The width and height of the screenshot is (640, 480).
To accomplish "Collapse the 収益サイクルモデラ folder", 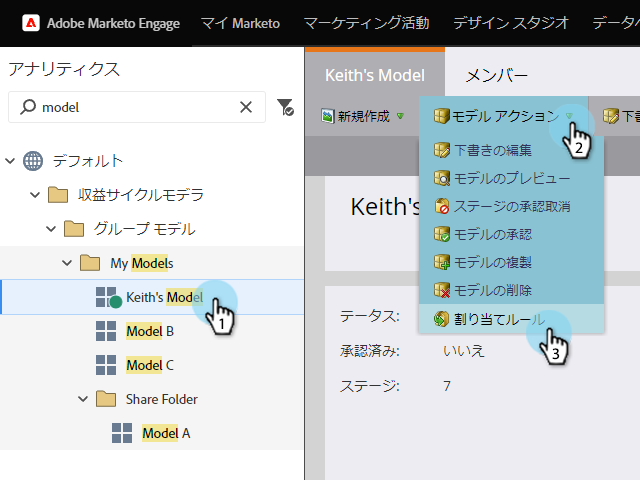I will [35, 195].
